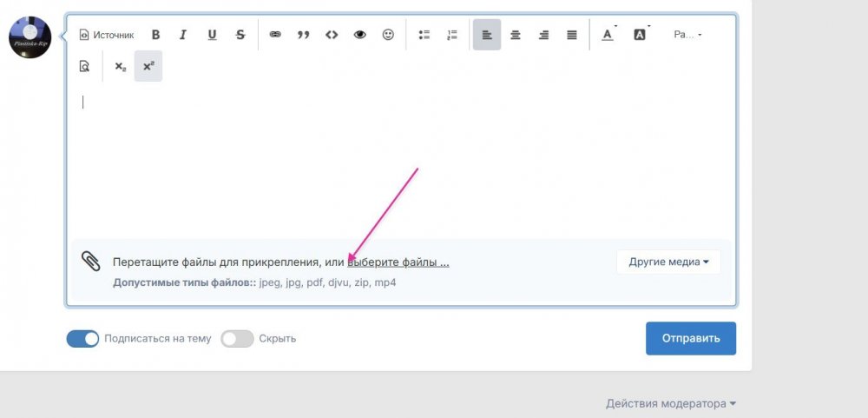Screen dimensions: 868x418
Task: Insert a quote block
Action: pyautogui.click(x=303, y=35)
